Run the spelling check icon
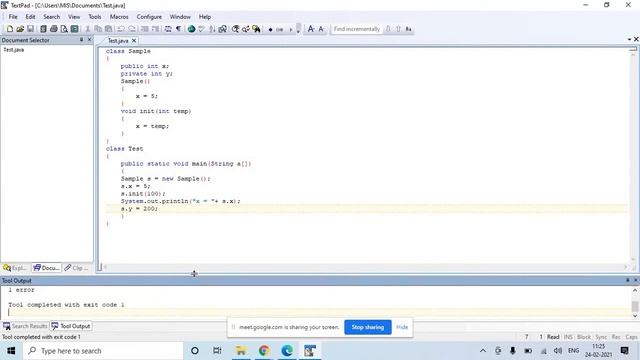 pos(201,29)
